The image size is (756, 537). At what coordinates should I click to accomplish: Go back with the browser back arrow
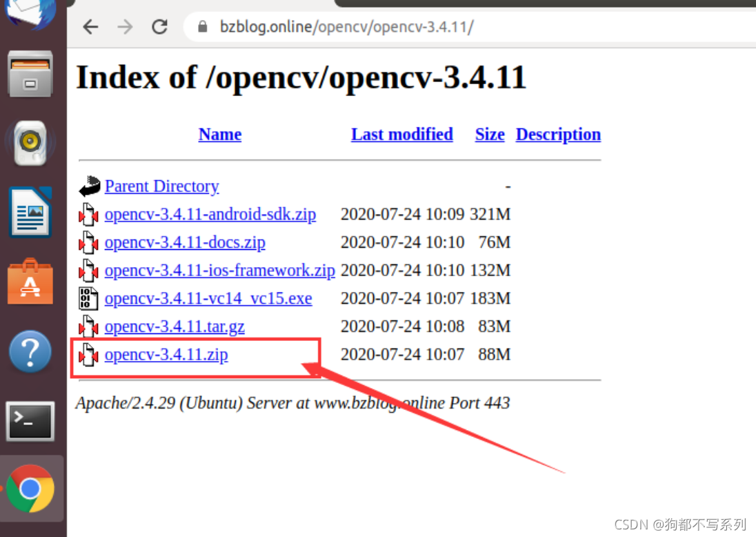click(90, 26)
